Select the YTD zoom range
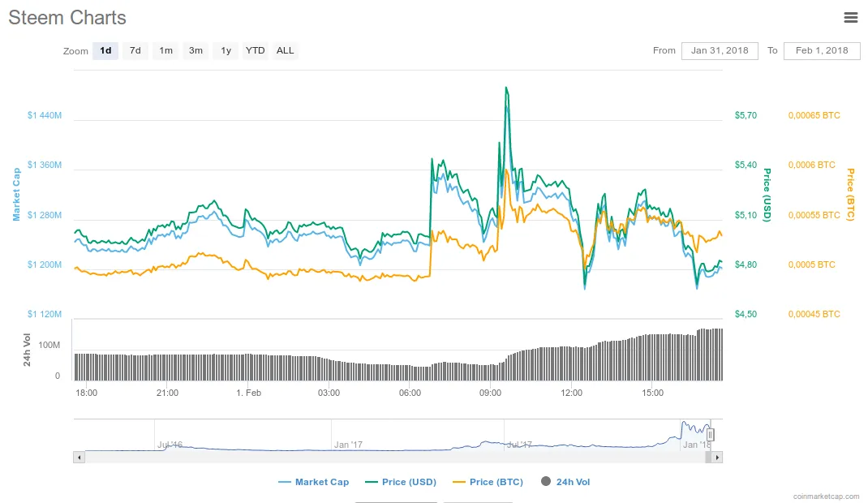The height and width of the screenshot is (503, 868). 256,50
